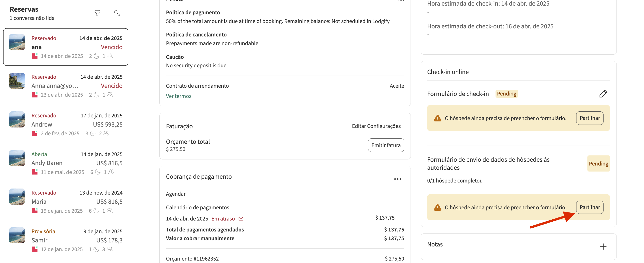Click the plus icon beside $ 137,75
The width and height of the screenshot is (644, 263).
[400, 218]
